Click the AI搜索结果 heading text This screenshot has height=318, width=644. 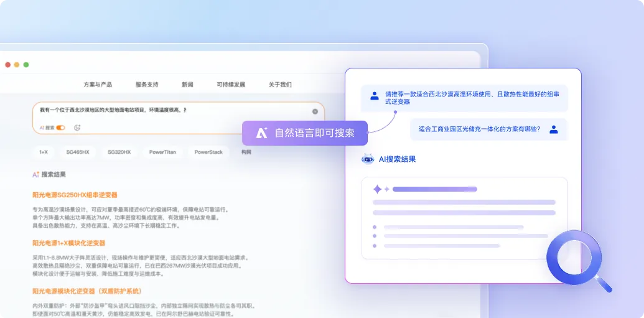click(397, 159)
